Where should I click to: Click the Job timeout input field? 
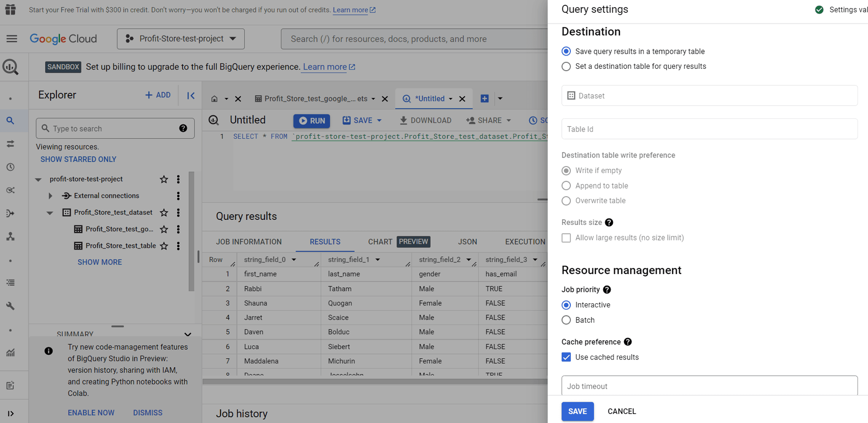tap(710, 386)
